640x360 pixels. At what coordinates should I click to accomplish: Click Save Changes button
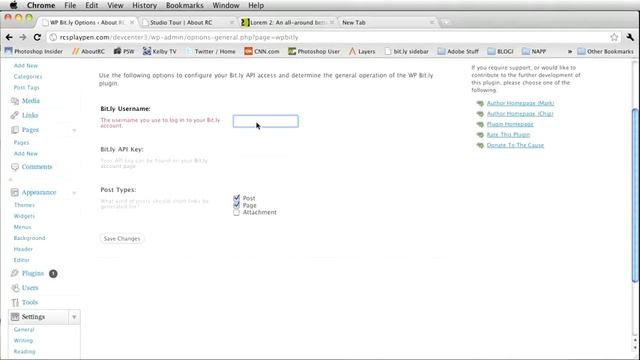coord(122,238)
